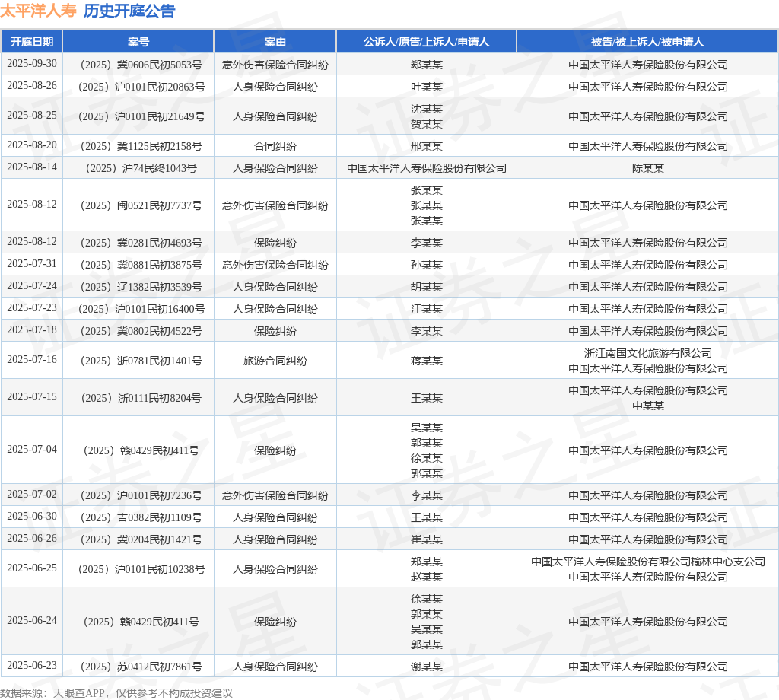
Task: Select the 公诉人/原告/上诉人/申请人 column header
Action: [x=426, y=42]
